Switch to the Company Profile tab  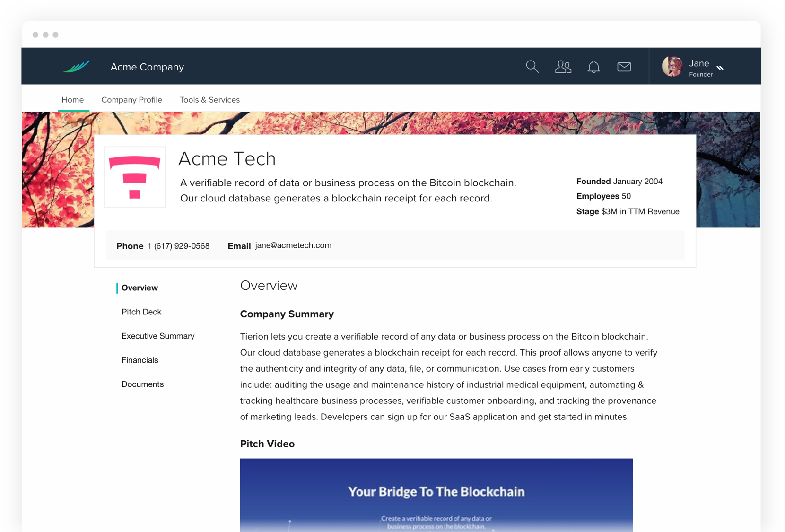[x=131, y=100]
